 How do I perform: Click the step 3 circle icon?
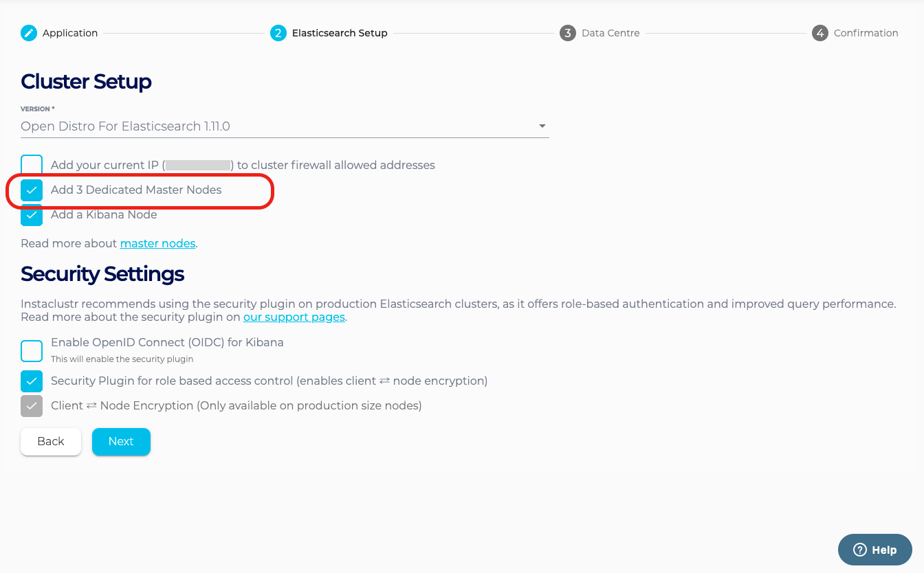[568, 32]
